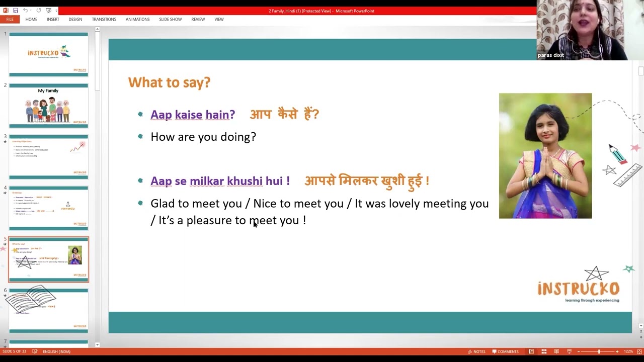The image size is (644, 362).
Task: Switch to Slide Sorter view icon
Action: [544, 351]
